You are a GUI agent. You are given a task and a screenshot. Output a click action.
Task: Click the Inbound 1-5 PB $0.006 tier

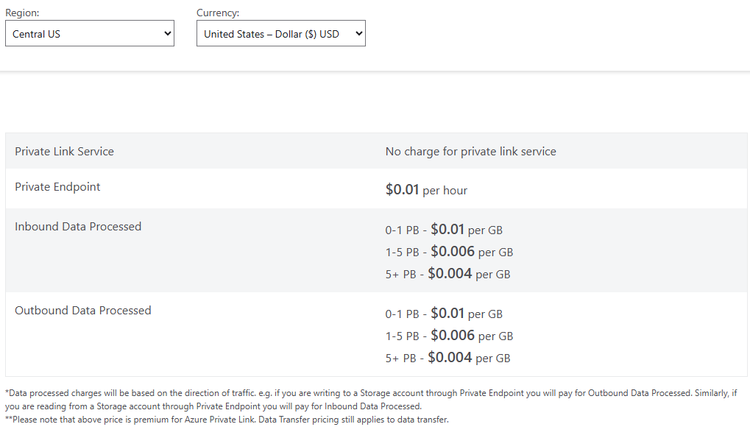[x=449, y=252]
